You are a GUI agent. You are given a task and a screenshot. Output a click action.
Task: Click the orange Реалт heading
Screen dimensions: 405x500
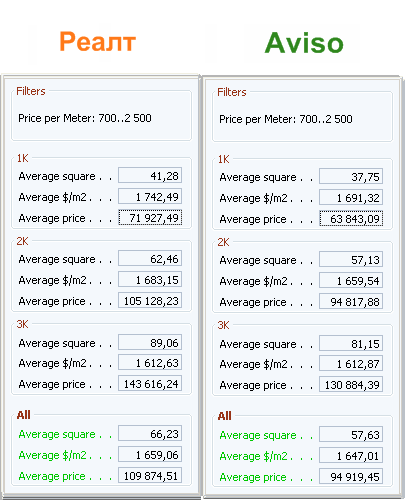tap(98, 41)
